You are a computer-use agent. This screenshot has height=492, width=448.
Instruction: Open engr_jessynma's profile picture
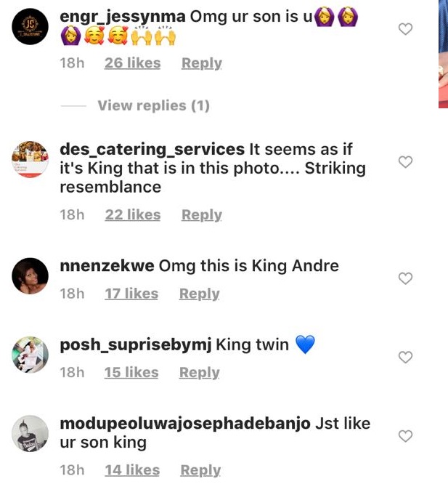(x=30, y=28)
